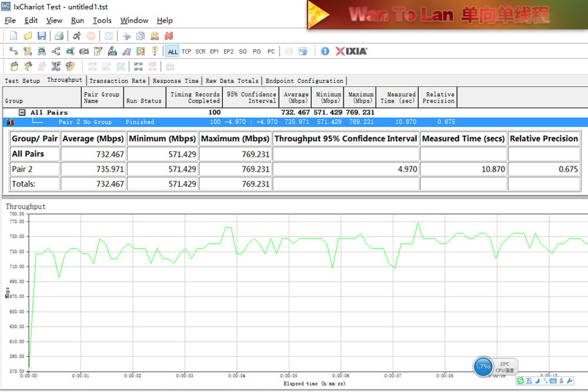Image resolution: width=588 pixels, height=392 pixels.
Task: Switch to the Test Setup tab
Action: pos(22,81)
